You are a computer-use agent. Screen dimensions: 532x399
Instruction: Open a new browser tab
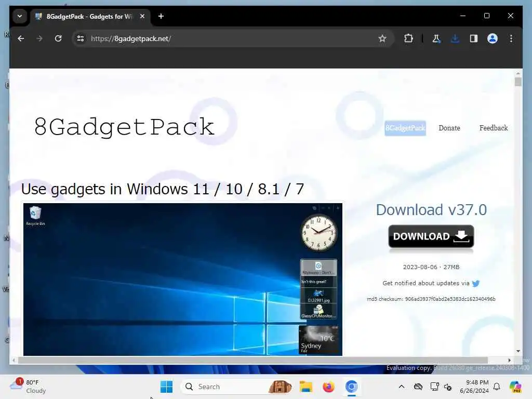point(161,16)
